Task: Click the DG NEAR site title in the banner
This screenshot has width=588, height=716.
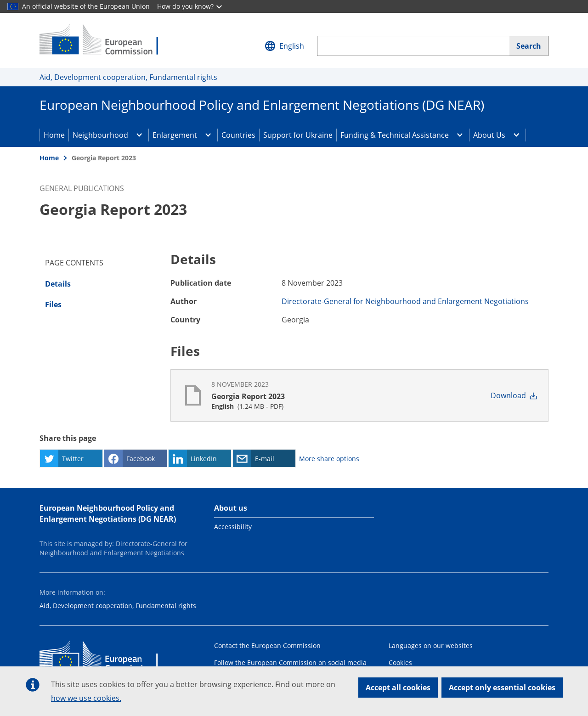Action: [262, 105]
